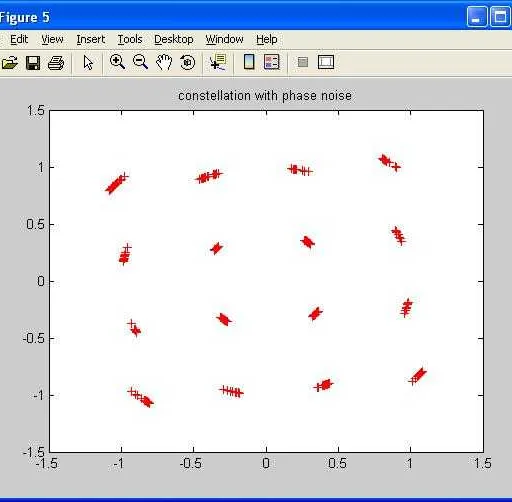This screenshot has width=512, height=502.
Task: Enable the Rotate 3D tool
Action: click(187, 62)
